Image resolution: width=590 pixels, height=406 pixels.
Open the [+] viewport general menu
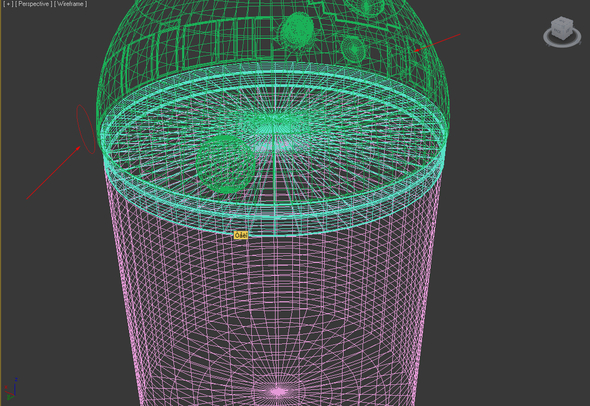8,4
